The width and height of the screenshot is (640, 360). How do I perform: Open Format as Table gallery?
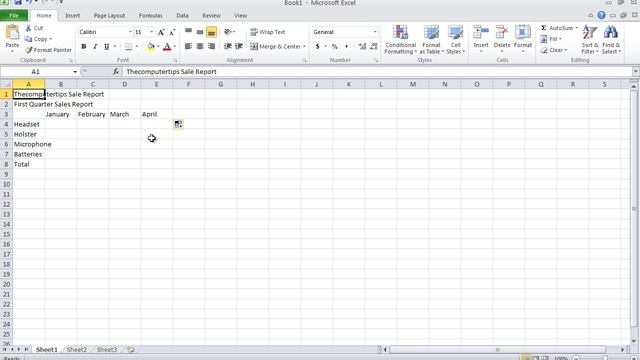tap(431, 40)
